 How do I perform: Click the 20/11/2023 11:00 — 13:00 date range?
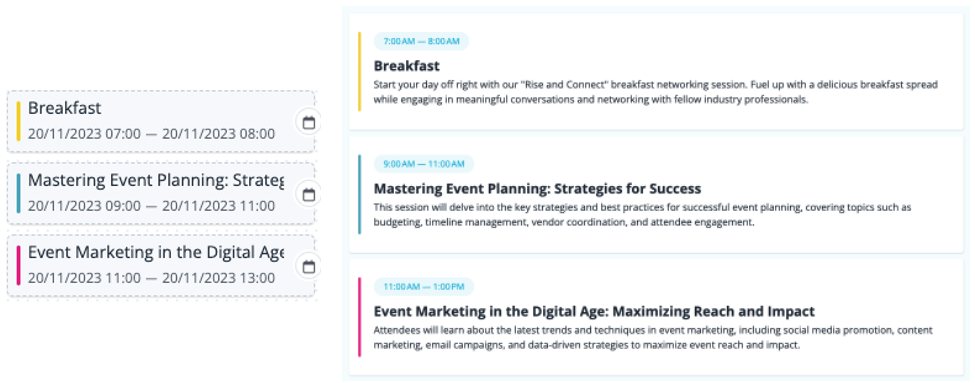pyautogui.click(x=151, y=278)
